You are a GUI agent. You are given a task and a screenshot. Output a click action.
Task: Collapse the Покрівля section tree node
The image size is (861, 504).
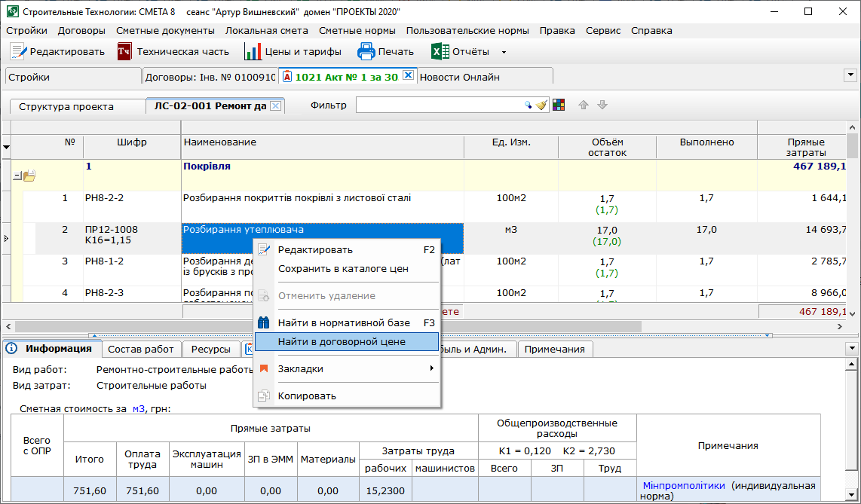point(17,176)
